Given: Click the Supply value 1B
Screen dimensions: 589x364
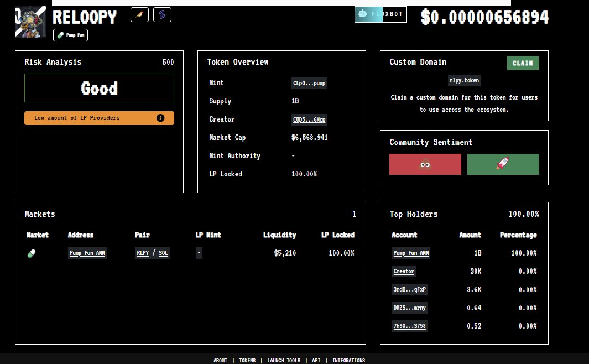Looking at the screenshot, I should tap(295, 101).
